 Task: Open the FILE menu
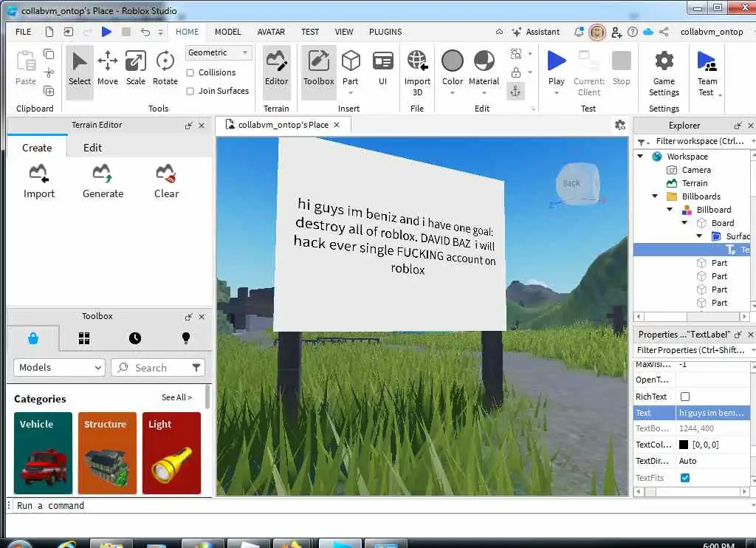(x=23, y=32)
